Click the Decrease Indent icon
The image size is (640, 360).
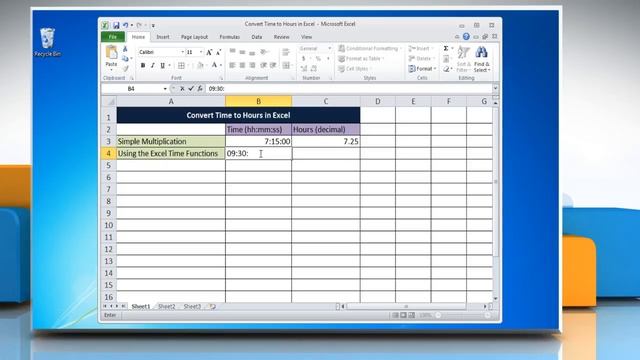pyautogui.click(x=264, y=65)
